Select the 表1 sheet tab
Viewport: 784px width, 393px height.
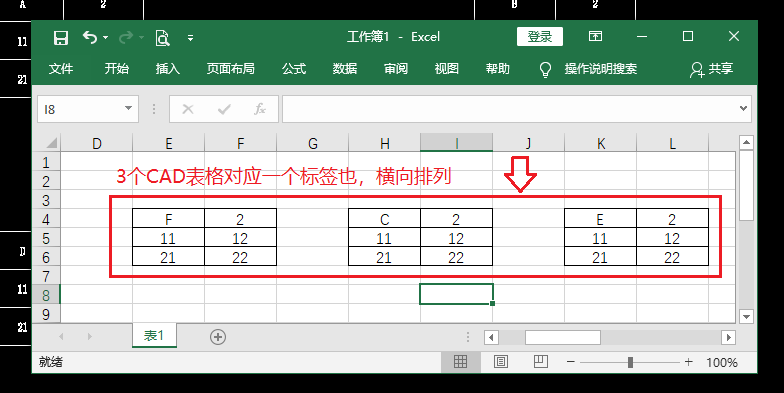click(154, 336)
